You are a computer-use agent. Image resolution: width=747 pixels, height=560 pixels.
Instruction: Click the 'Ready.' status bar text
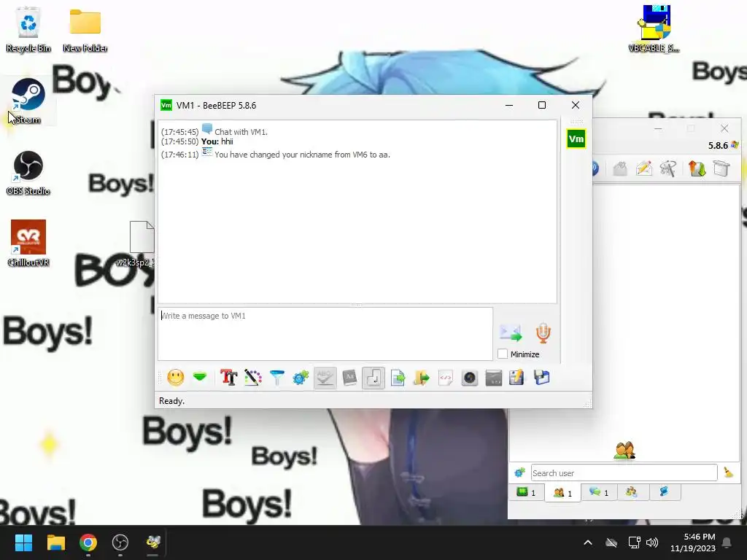(171, 401)
